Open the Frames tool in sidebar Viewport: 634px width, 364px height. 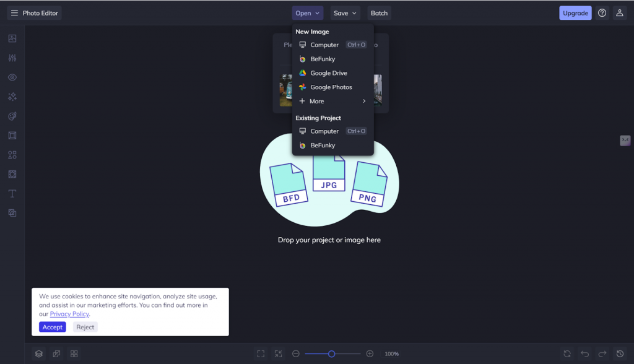(12, 136)
